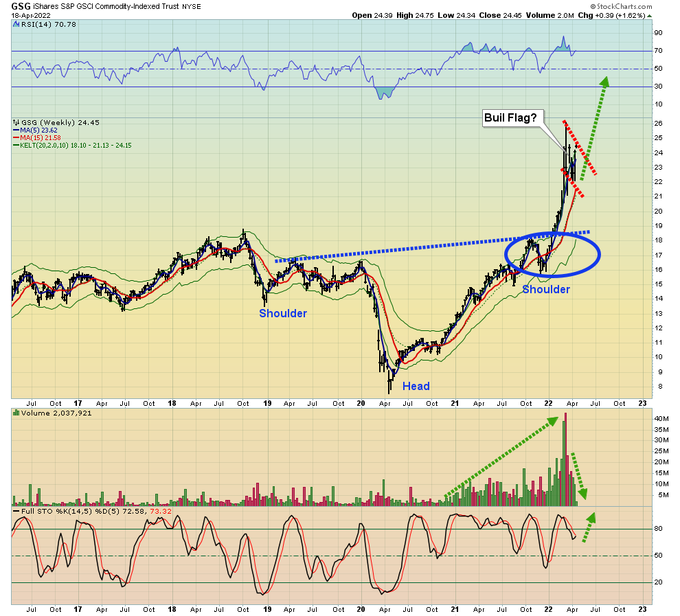Image resolution: width=680 pixels, height=616 pixels.
Task: Click the 8 tick on price axis
Action: click(x=659, y=387)
